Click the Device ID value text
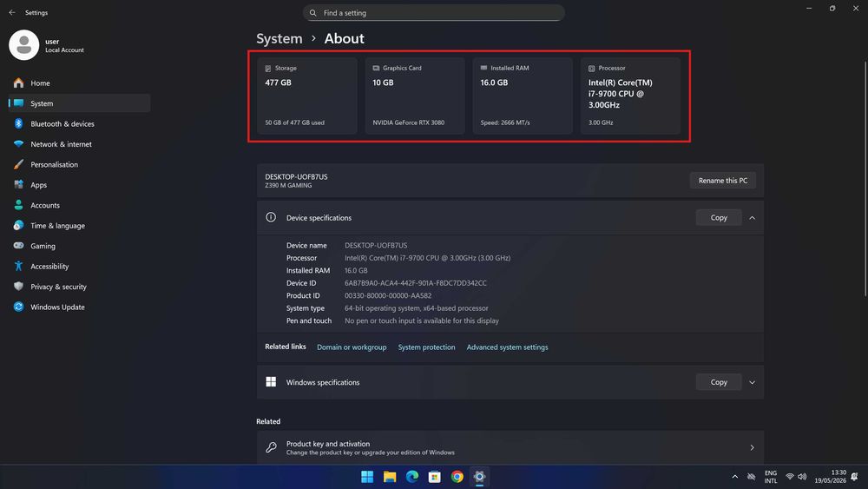The image size is (868, 489). [x=416, y=283]
